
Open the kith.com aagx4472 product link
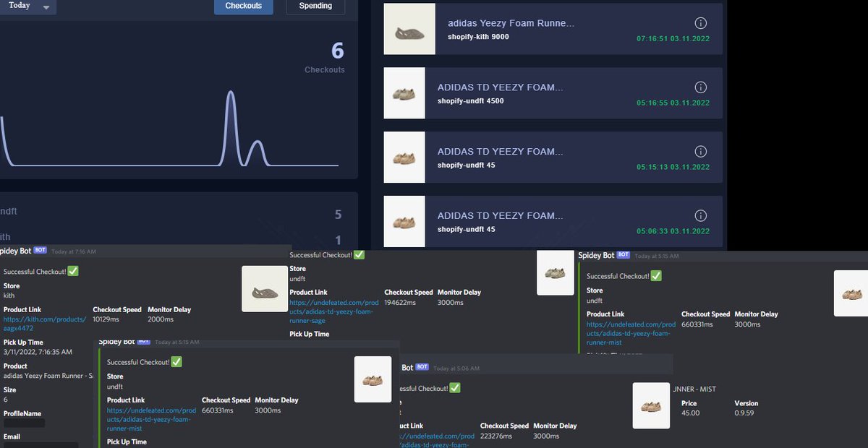(45, 324)
